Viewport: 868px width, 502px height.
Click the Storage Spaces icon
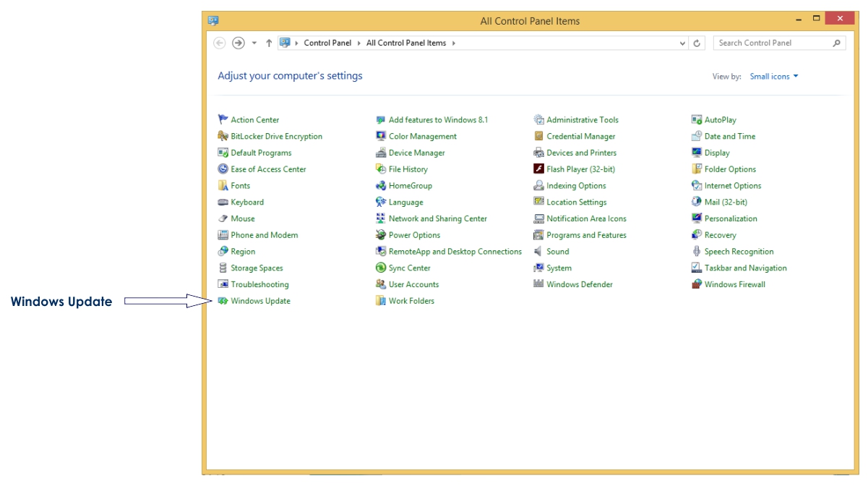[x=223, y=268]
